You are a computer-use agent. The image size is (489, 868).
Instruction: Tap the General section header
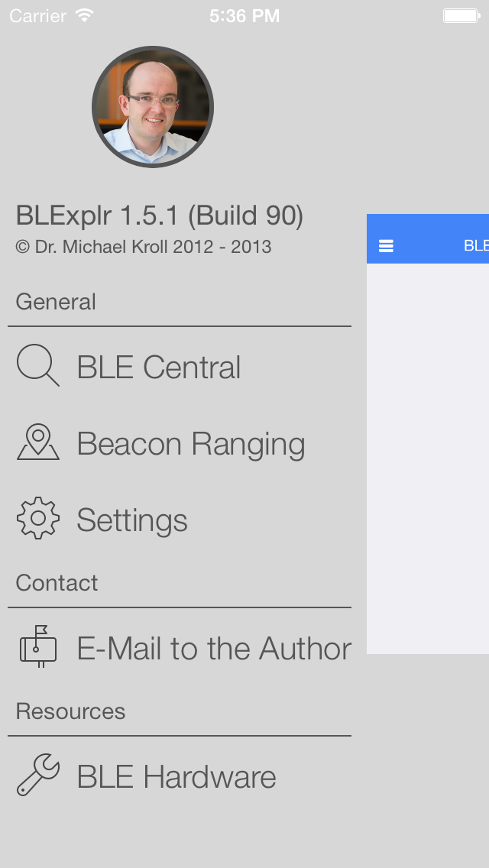(55, 302)
